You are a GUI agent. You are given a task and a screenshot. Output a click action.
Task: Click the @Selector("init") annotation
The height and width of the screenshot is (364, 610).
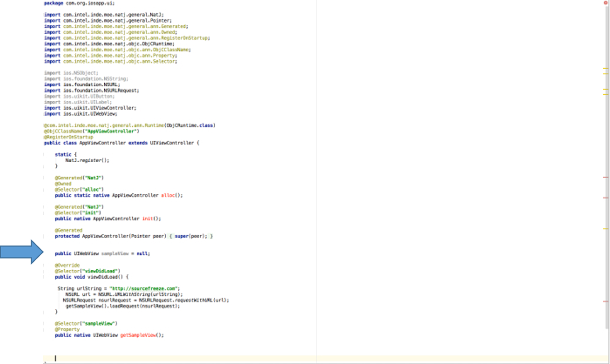coord(78,213)
